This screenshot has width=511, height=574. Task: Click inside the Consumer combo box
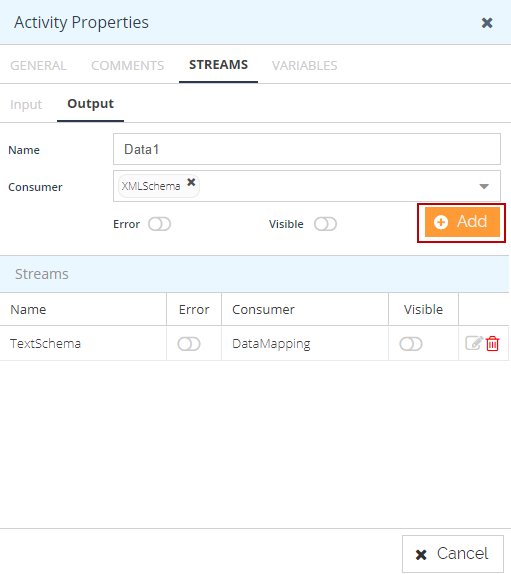point(307,186)
